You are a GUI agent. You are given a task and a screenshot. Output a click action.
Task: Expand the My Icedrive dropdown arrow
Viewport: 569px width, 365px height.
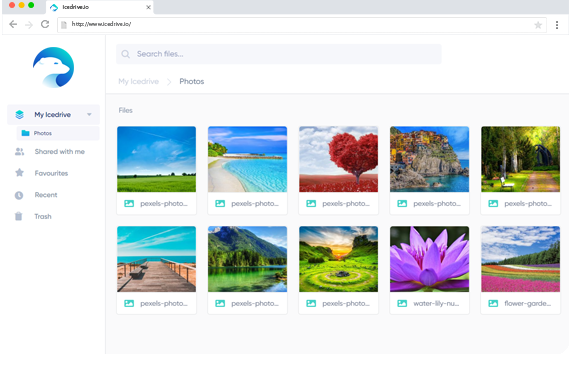pos(89,115)
